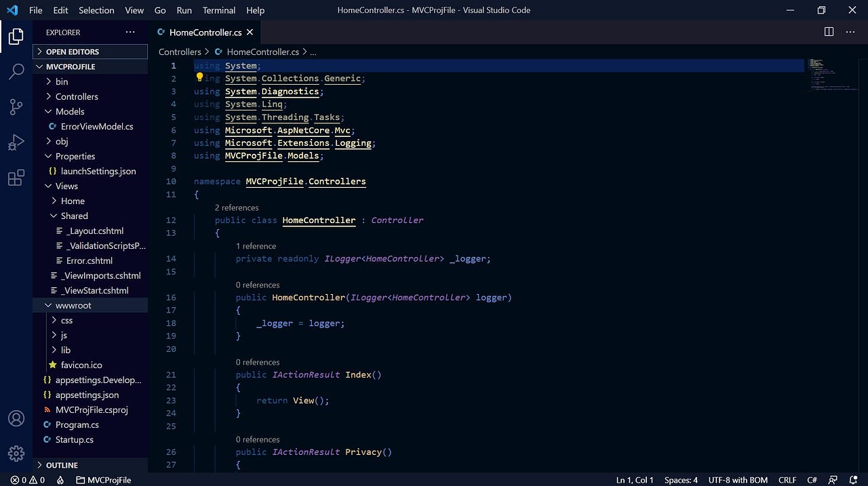The width and height of the screenshot is (868, 486).
Task: Click the UTF-8 with BOM encoding indicator
Action: pos(738,480)
